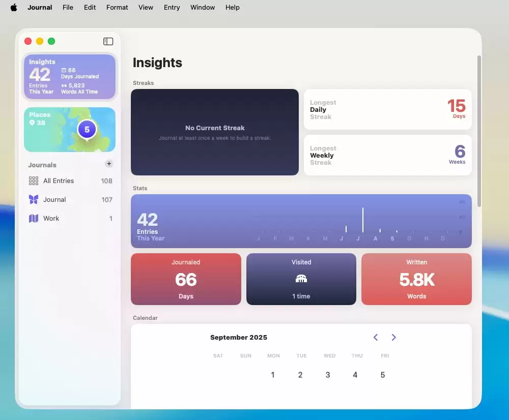The width and height of the screenshot is (509, 420).
Task: Toggle the sidebar visibility button
Action: coord(108,41)
